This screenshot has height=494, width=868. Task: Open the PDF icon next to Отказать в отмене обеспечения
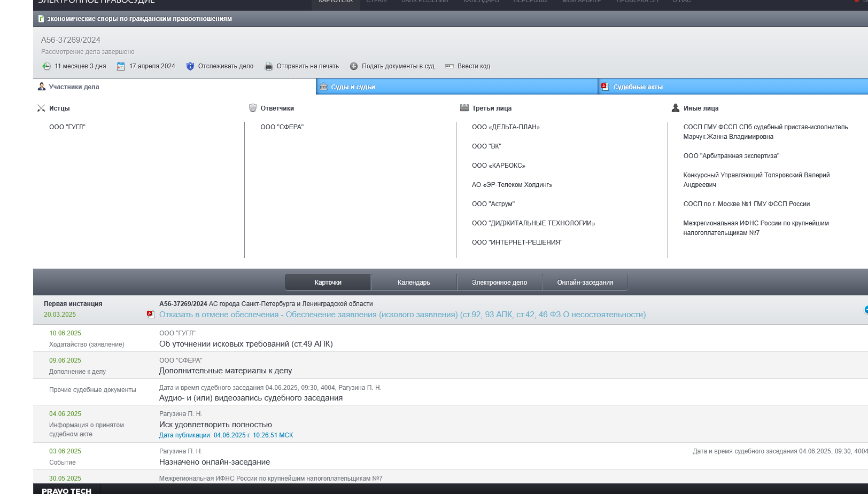tap(151, 315)
